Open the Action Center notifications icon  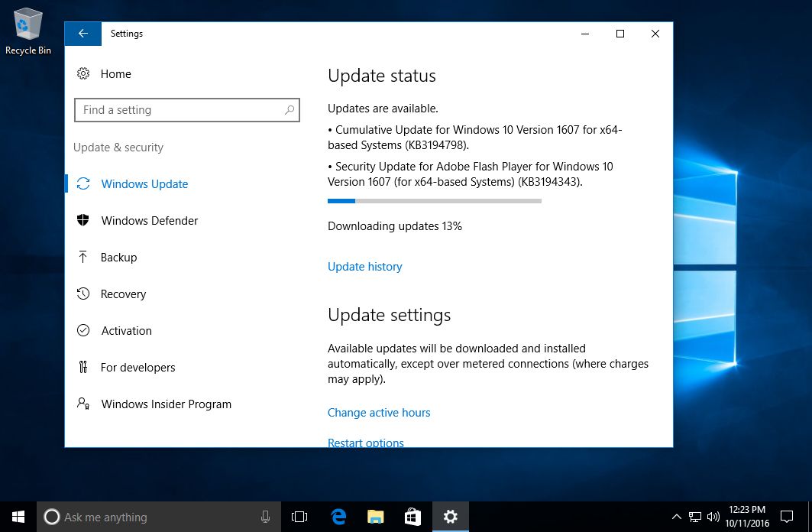787,517
